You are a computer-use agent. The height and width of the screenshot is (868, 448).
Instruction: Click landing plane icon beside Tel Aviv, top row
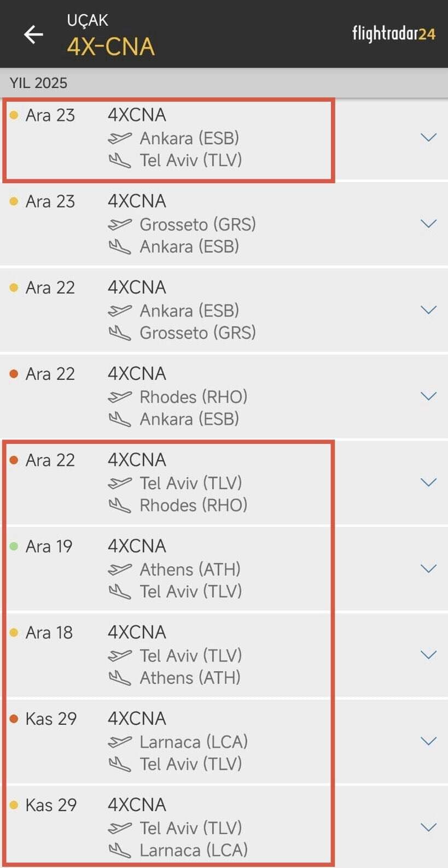click(x=119, y=161)
